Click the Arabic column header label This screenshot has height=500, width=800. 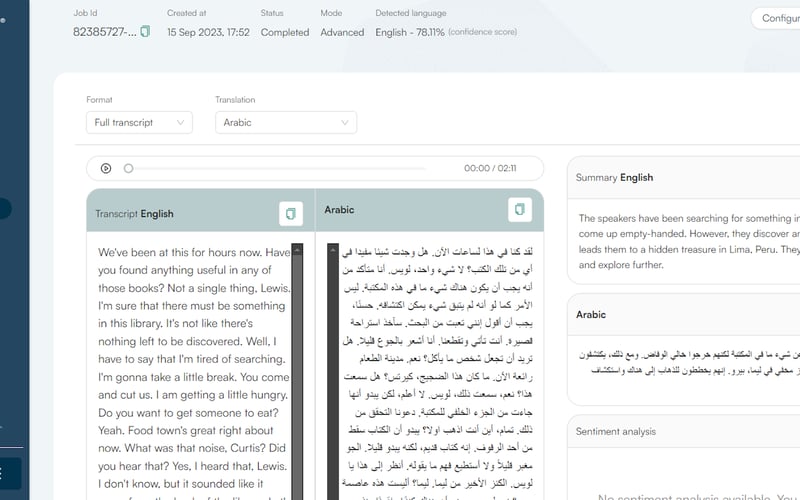click(x=339, y=210)
